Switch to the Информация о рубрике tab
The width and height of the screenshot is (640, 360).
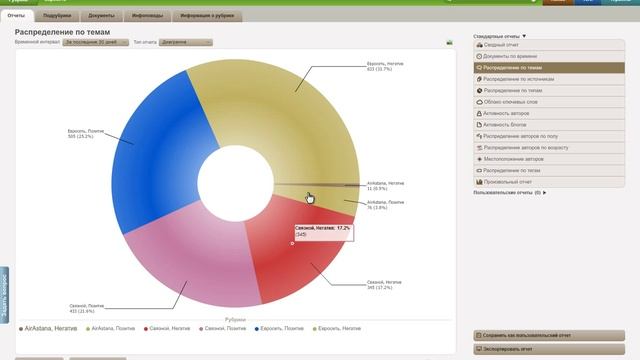(x=207, y=16)
